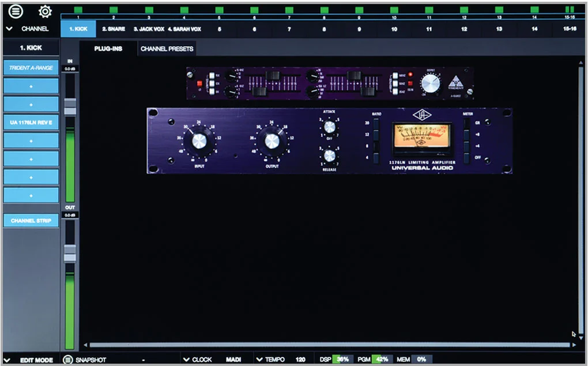Viewport: 588px width, 366px height.
Task: Toggle the bottom right filter button on Trident
Action: coord(395,91)
